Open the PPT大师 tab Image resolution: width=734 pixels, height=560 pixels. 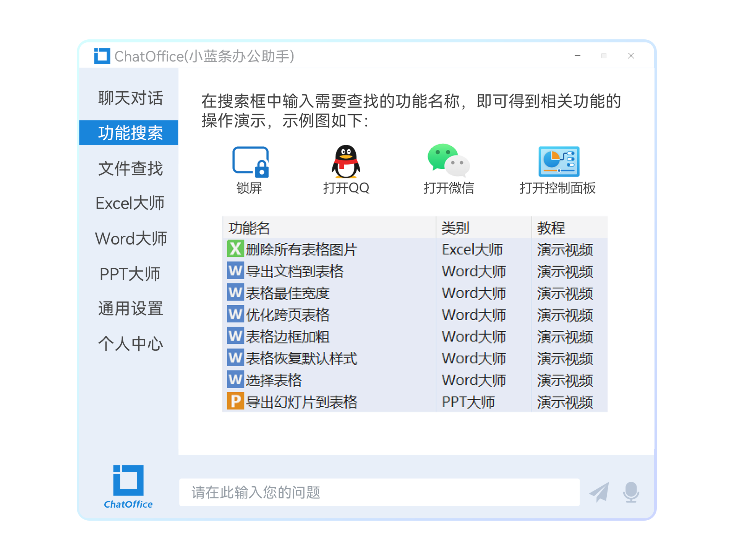(x=130, y=274)
